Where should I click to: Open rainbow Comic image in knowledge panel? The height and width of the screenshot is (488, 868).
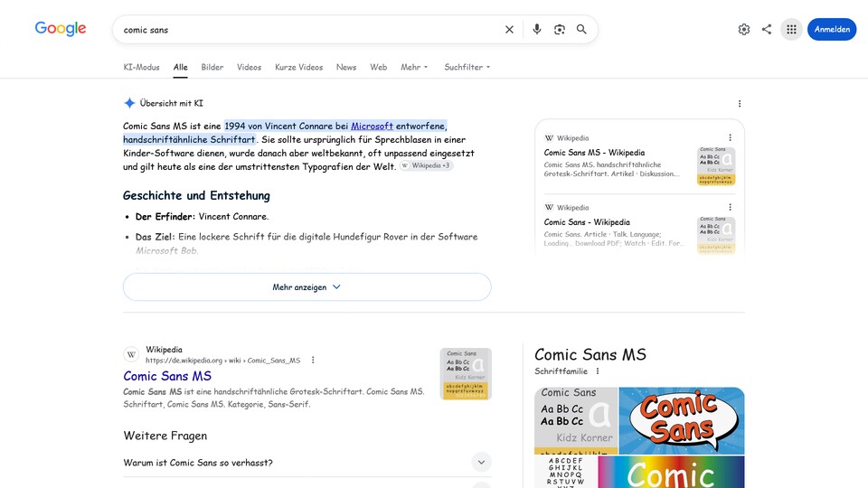click(672, 472)
